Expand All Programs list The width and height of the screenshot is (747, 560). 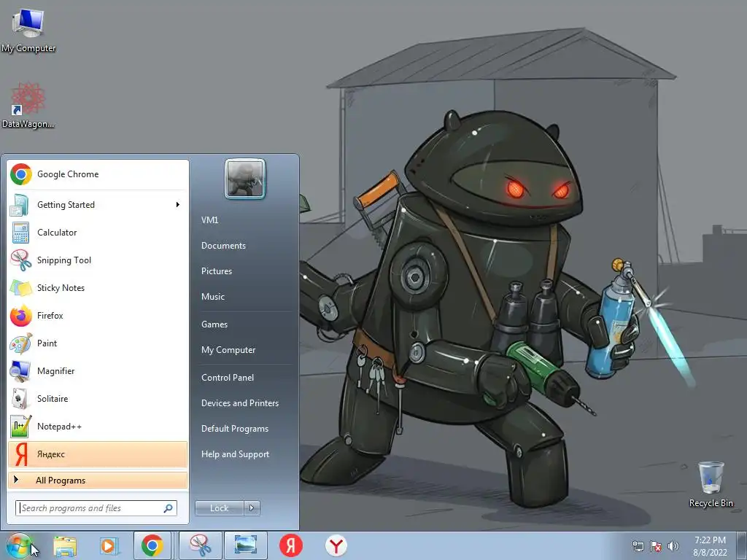click(98, 481)
